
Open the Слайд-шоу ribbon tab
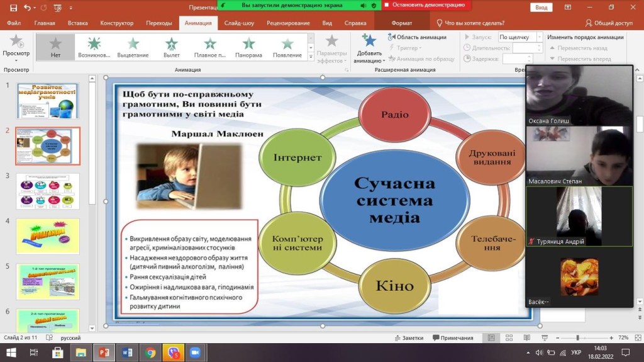coord(239,23)
